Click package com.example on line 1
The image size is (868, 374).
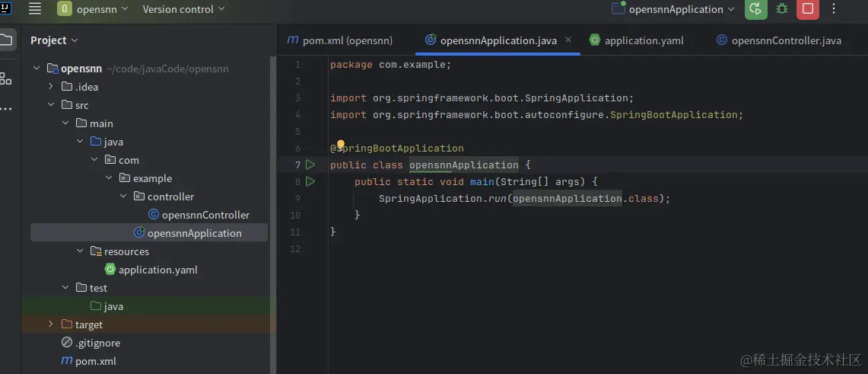(391, 65)
